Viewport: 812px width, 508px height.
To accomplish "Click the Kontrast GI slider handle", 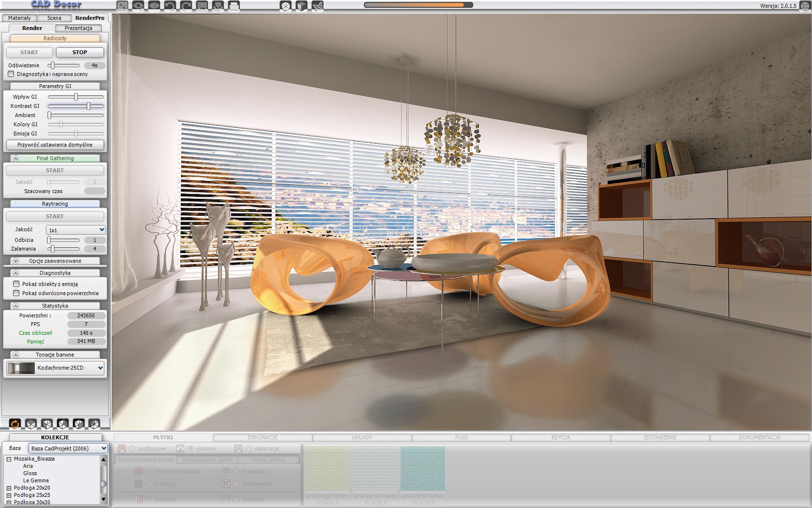I will (x=88, y=106).
